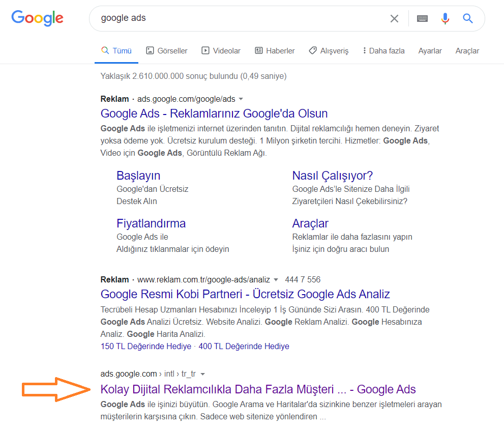Switch to the Görseller tab
This screenshot has width=504, height=429.
[x=167, y=51]
